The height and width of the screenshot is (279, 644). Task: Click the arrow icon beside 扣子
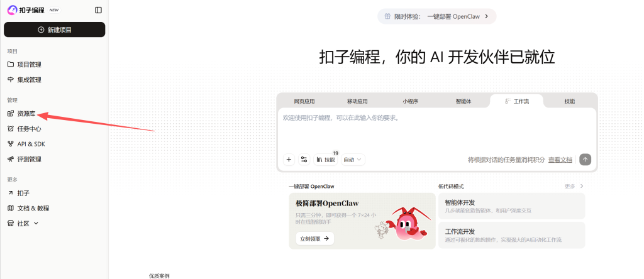[11, 194]
